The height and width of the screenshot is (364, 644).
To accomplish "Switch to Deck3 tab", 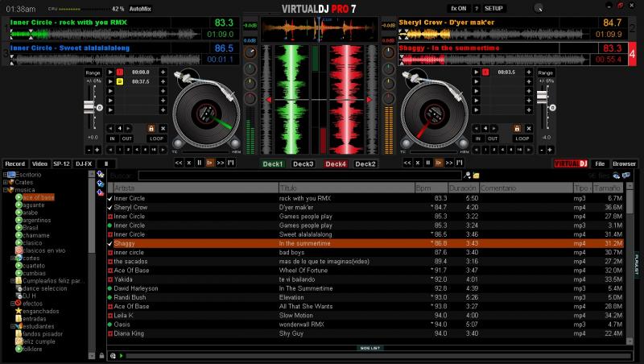I will coord(303,164).
